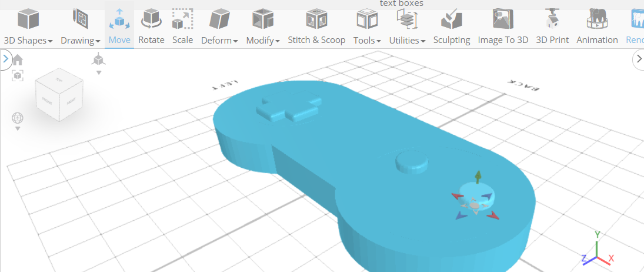Select the round center button on controller
This screenshot has width=644, height=272.
[x=412, y=162]
